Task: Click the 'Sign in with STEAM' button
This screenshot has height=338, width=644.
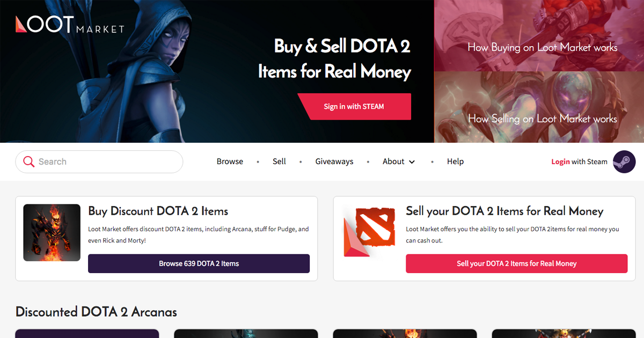Action: (x=354, y=106)
